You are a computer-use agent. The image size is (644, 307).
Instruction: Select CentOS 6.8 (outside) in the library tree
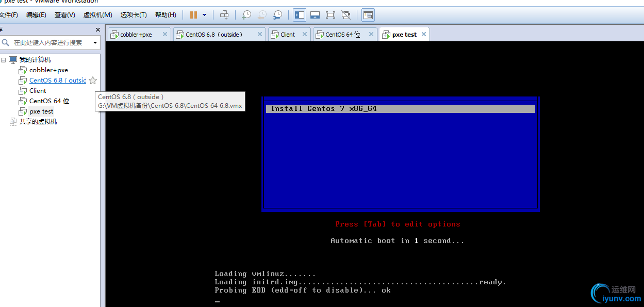tap(58, 80)
